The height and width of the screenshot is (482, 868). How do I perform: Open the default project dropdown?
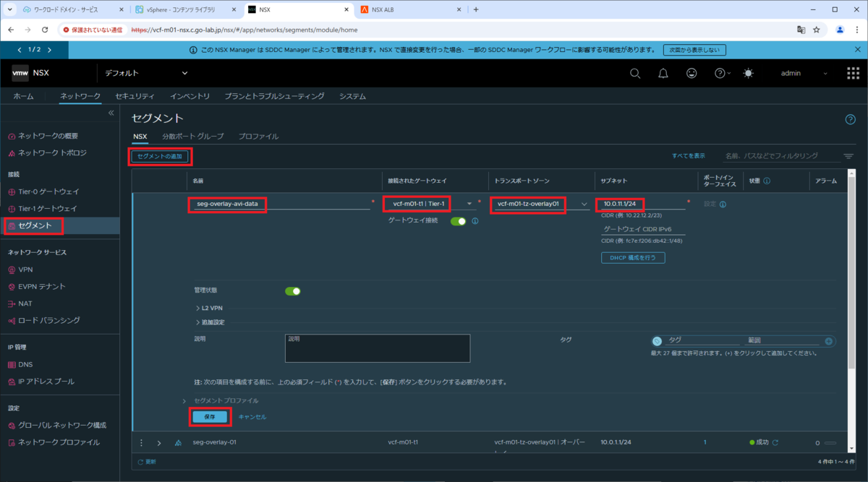[146, 73]
